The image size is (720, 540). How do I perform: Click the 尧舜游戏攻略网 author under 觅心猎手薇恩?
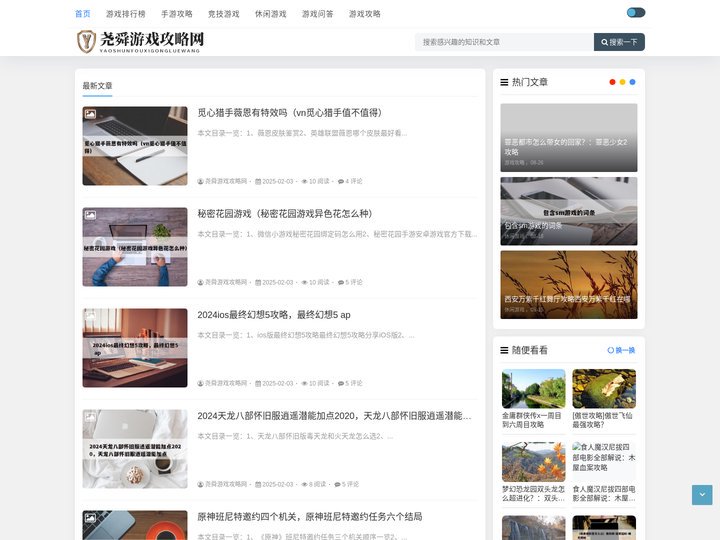[x=226, y=181]
